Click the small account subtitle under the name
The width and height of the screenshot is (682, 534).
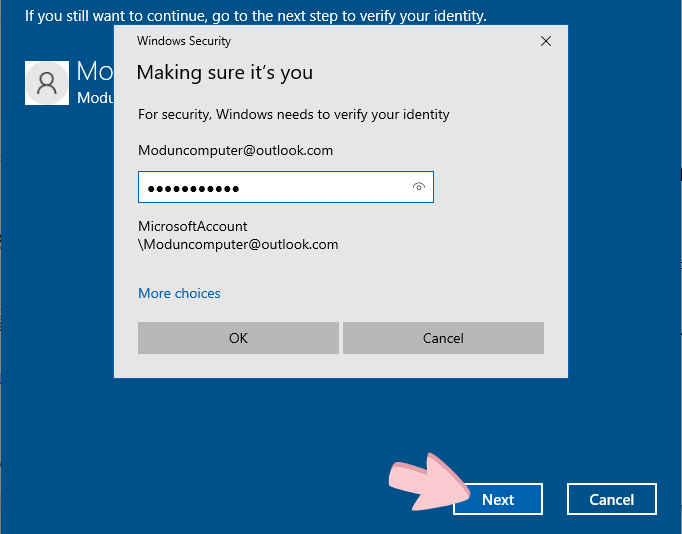coord(95,97)
